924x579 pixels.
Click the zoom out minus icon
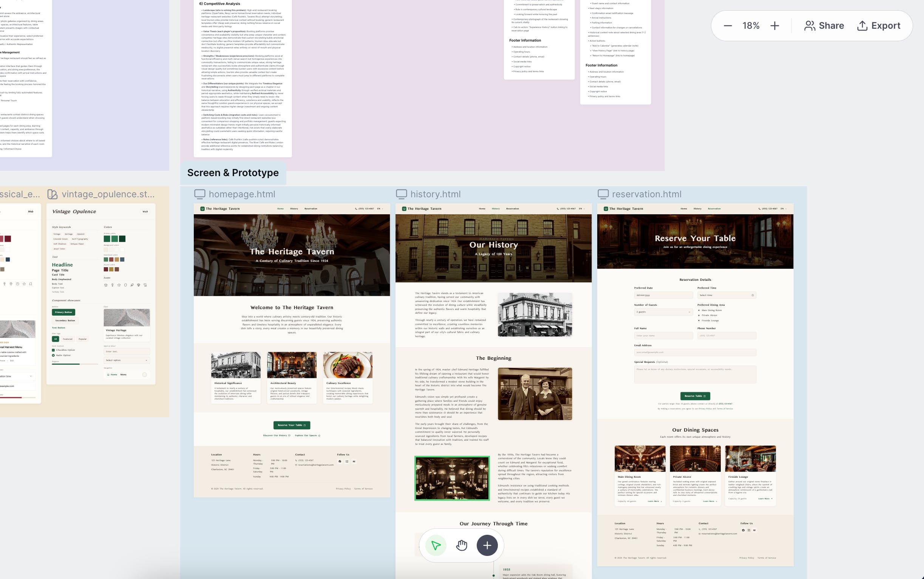pos(728,26)
